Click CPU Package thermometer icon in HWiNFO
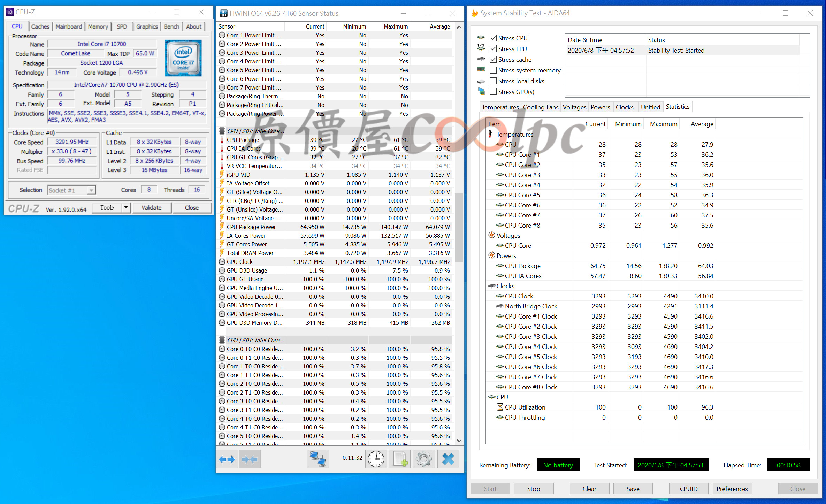The height and width of the screenshot is (504, 826). [x=222, y=140]
